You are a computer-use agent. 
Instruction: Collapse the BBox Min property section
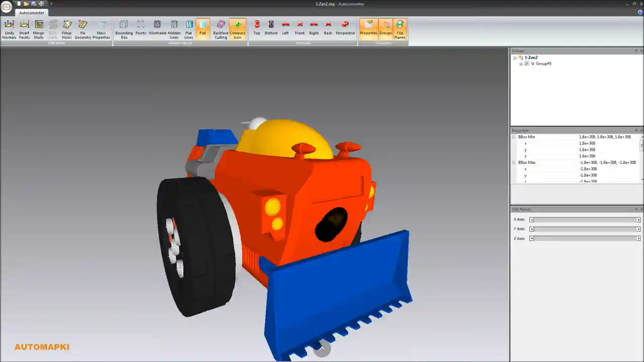pyautogui.click(x=514, y=137)
